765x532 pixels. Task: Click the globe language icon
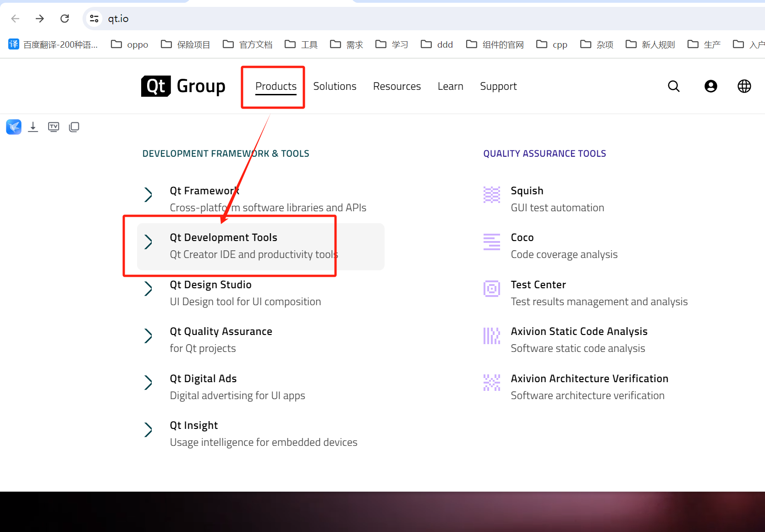(x=744, y=86)
